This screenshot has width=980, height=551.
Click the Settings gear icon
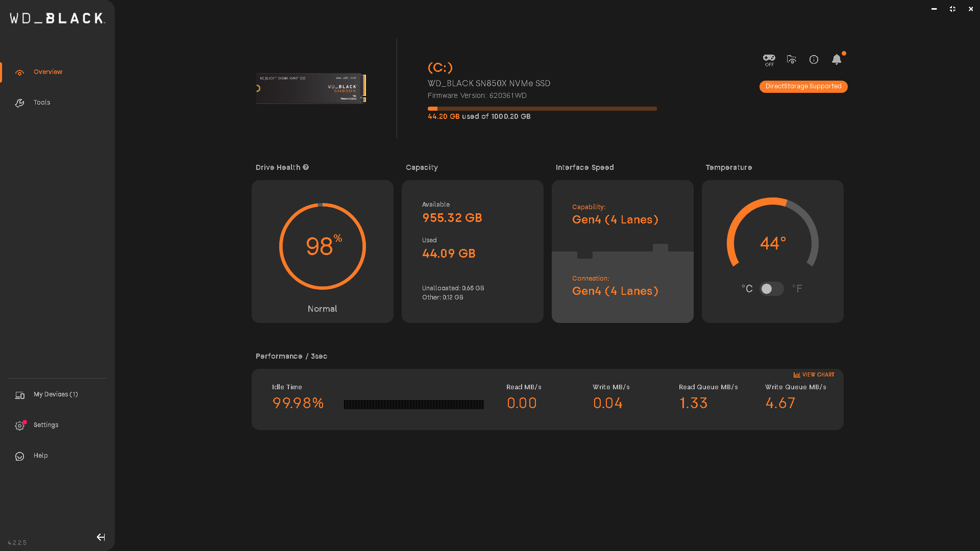20,425
